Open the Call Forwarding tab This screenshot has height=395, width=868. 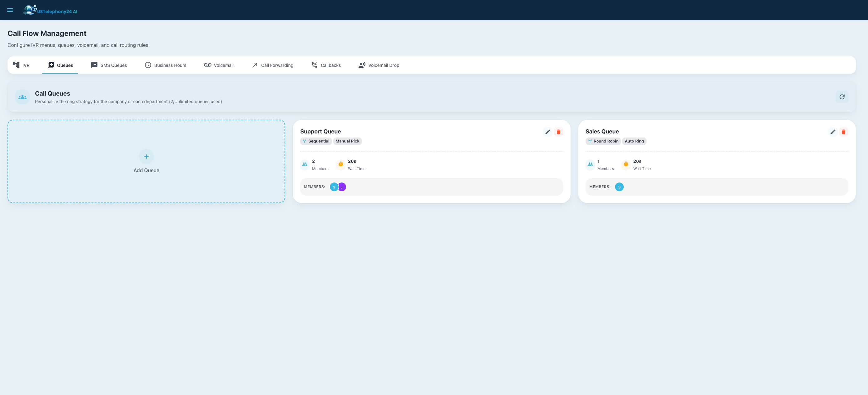(x=272, y=65)
